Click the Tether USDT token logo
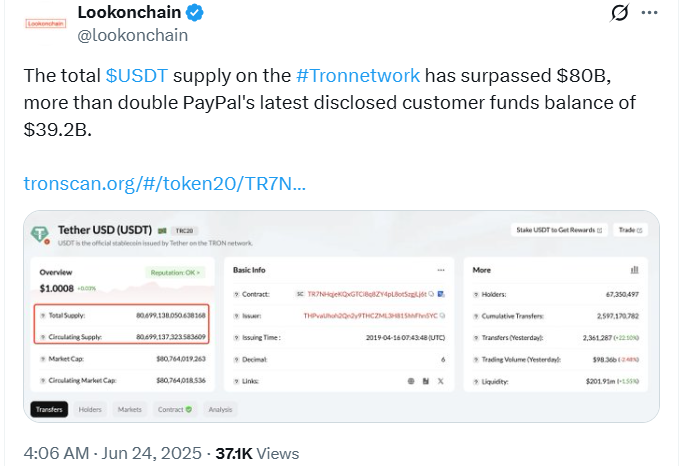685x466 pixels. (x=40, y=234)
